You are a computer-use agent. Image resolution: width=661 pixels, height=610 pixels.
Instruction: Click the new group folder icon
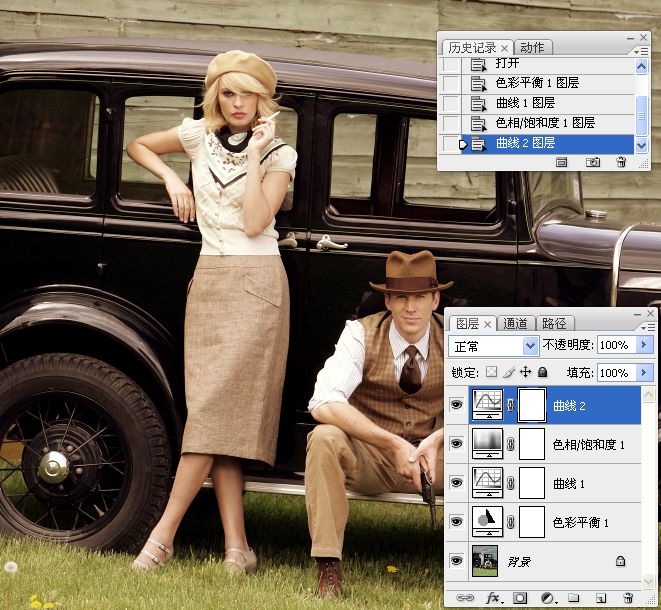(x=574, y=598)
